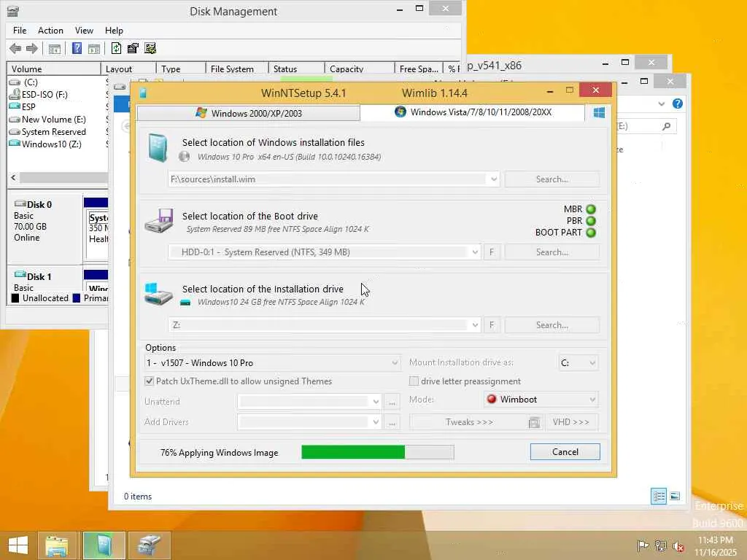This screenshot has height=560, width=747.
Task: Click VHD >>> button
Action: 570,422
